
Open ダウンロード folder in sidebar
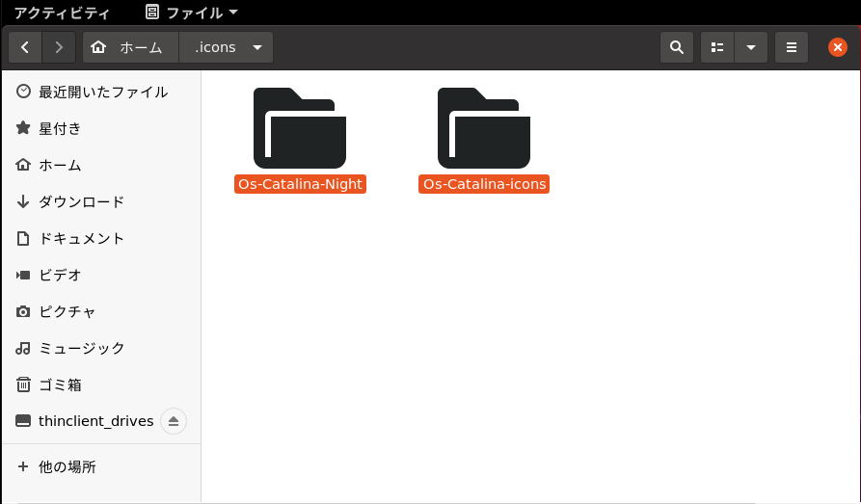tap(101, 201)
